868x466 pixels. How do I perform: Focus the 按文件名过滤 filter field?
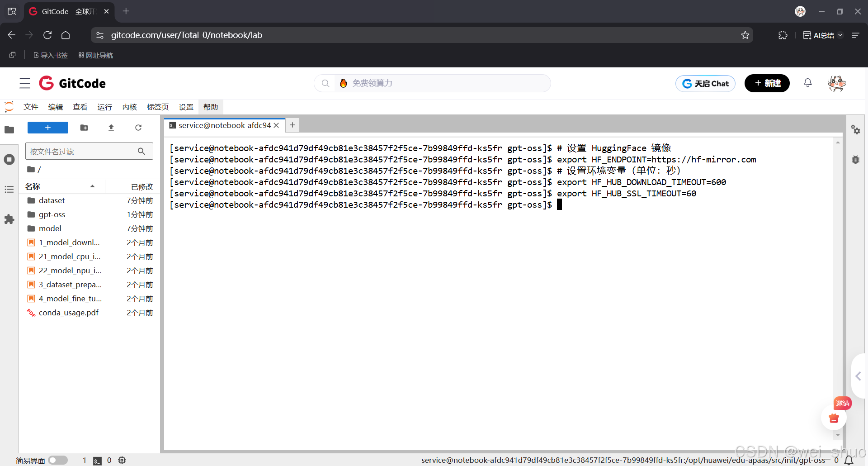point(89,151)
